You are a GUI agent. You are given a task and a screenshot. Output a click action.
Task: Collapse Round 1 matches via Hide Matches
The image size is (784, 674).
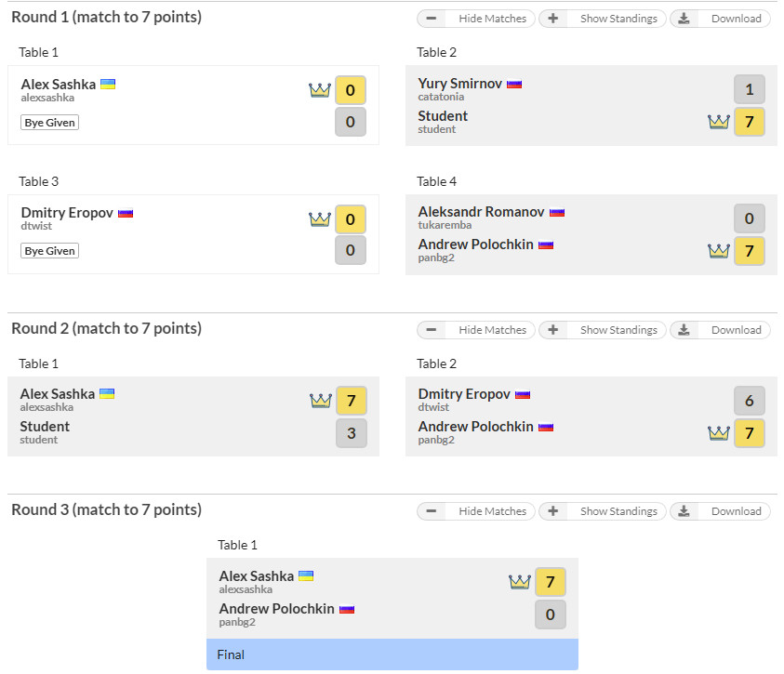click(x=476, y=19)
